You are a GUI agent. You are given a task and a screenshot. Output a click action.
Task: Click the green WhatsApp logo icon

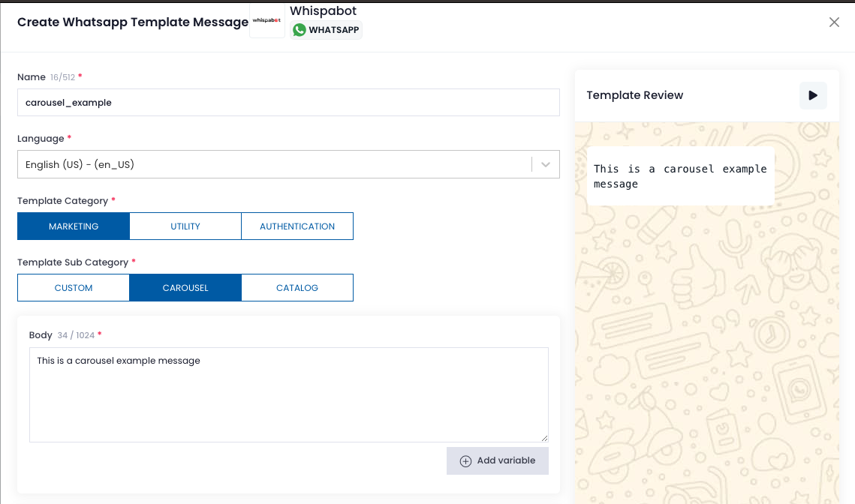pyautogui.click(x=300, y=30)
